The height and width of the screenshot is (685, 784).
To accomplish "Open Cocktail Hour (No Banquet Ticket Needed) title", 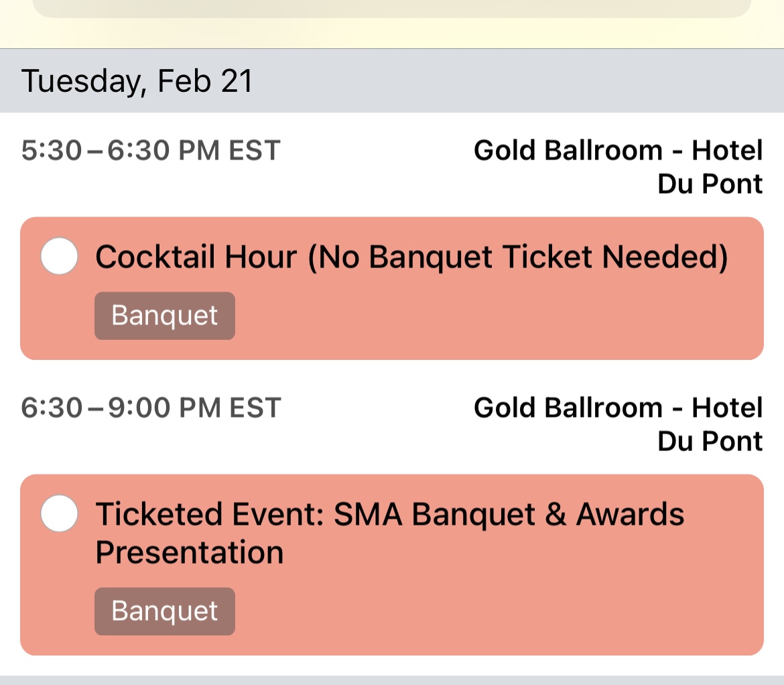I will (x=411, y=257).
